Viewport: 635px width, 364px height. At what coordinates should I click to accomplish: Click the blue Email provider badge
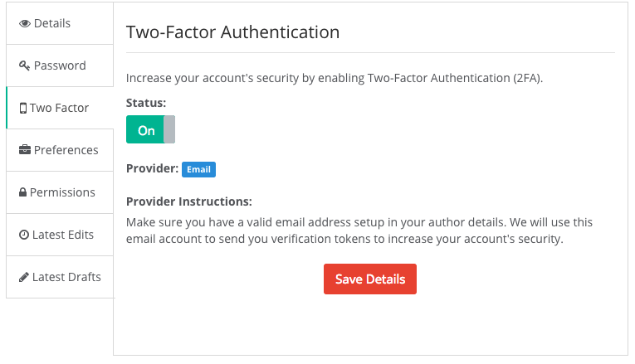click(198, 169)
